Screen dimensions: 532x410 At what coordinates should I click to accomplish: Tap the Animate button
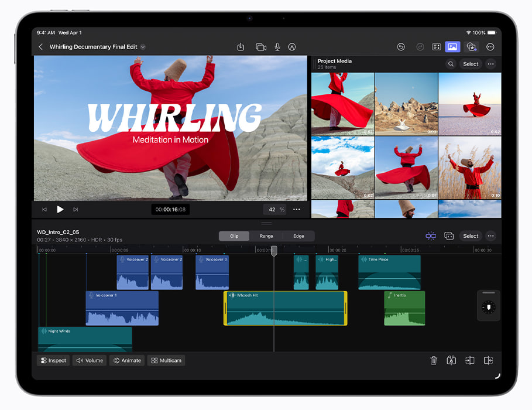[x=126, y=361]
